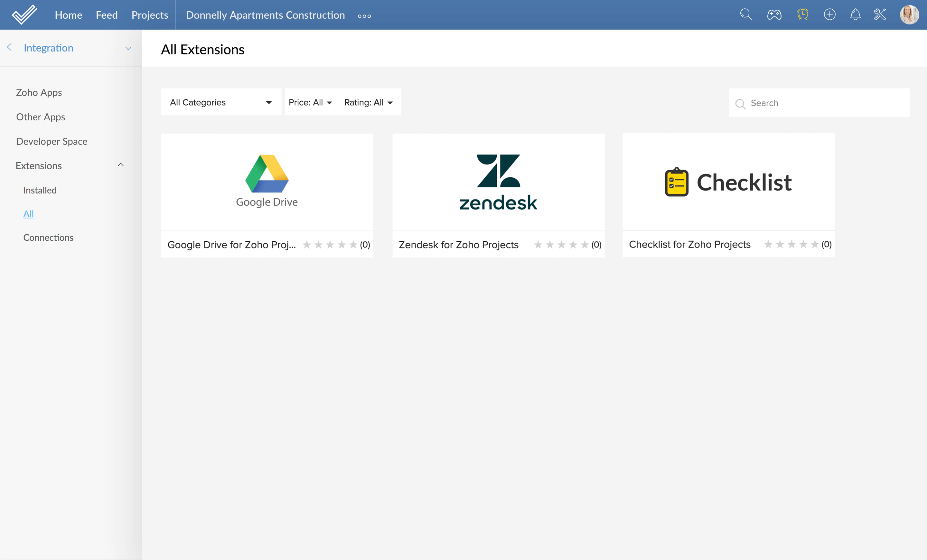Open Connections in sidebar
This screenshot has height=560, width=927.
click(49, 238)
